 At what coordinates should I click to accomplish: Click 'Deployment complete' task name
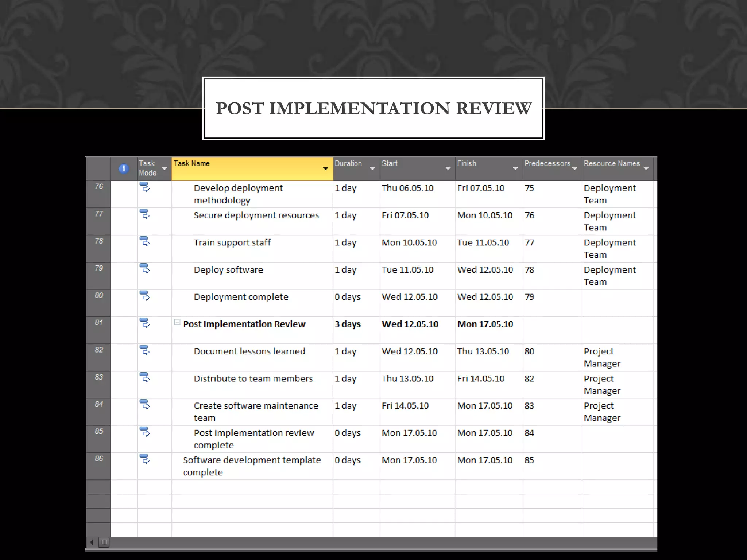241,297
